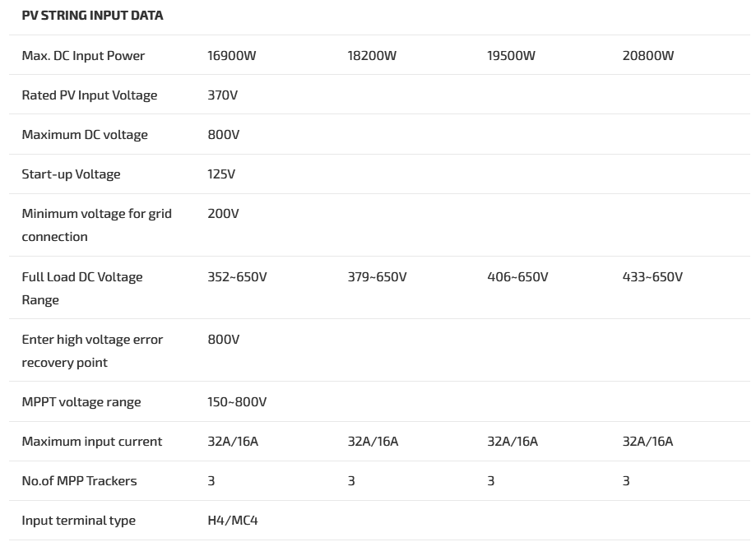
Task: Click the 433~650V full load range value
Action: [652, 276]
